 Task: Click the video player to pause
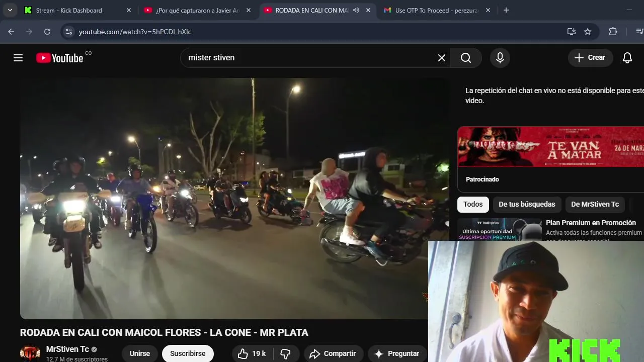click(x=234, y=199)
